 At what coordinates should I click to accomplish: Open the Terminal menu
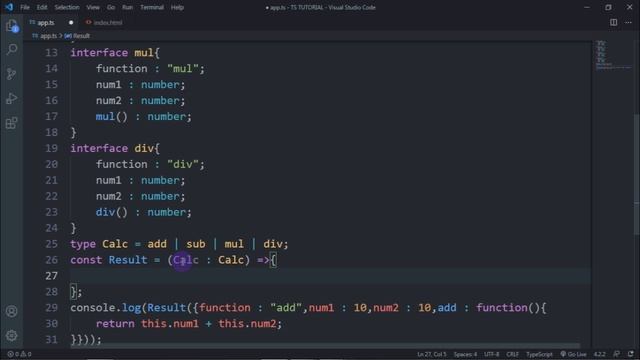tap(152, 7)
